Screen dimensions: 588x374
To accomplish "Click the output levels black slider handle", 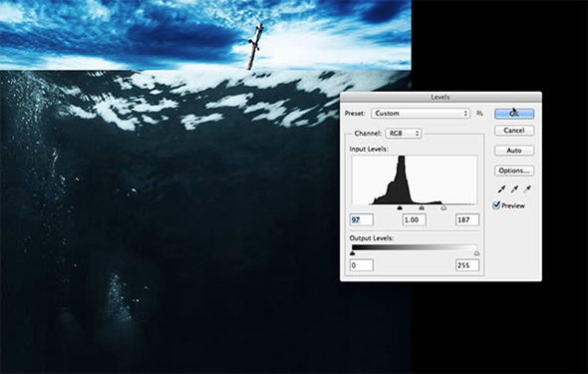I will (352, 253).
